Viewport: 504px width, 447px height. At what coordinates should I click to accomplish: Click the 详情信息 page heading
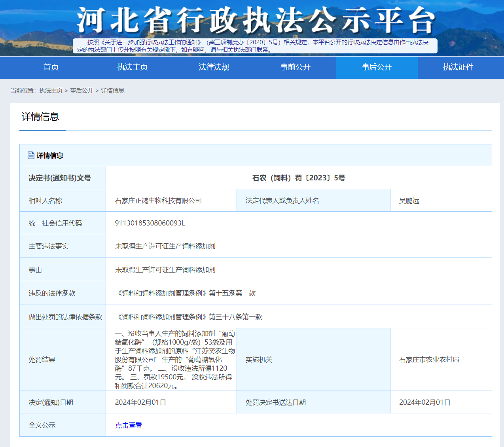click(40, 117)
